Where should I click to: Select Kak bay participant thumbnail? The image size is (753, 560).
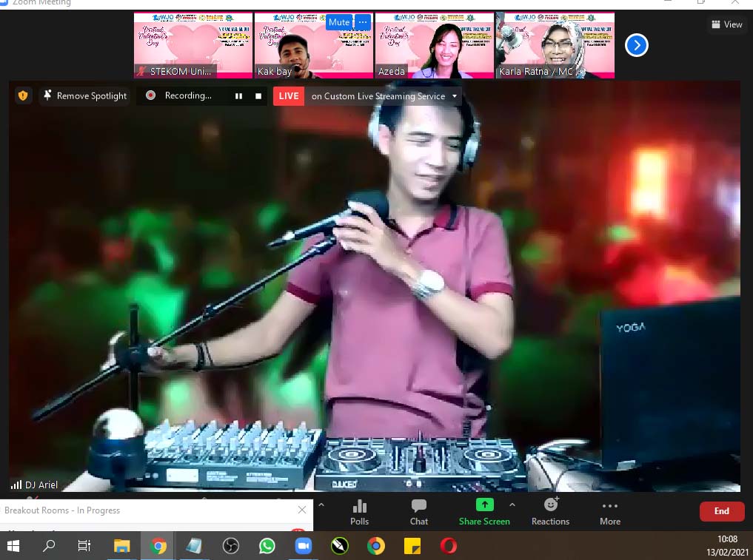314,45
